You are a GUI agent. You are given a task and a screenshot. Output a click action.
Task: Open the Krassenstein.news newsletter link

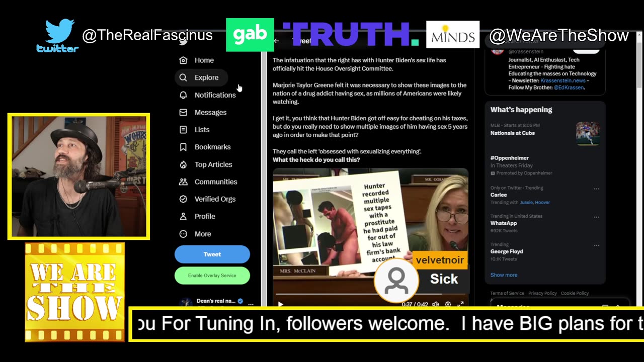point(563,80)
